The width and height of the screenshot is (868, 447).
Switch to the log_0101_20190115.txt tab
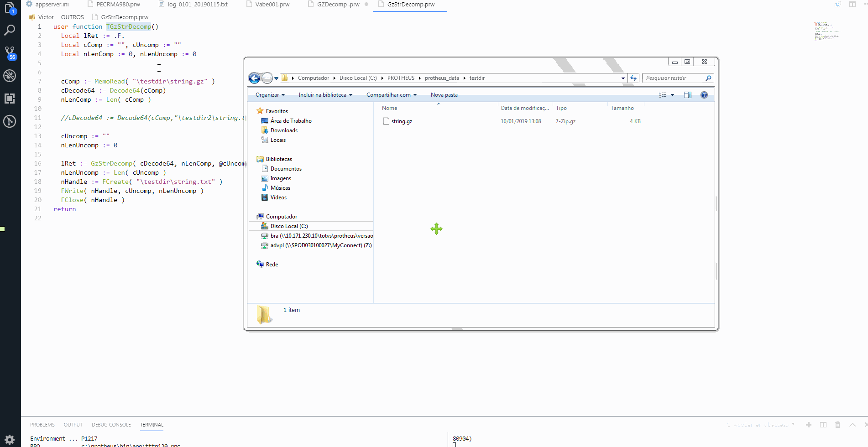(x=193, y=5)
